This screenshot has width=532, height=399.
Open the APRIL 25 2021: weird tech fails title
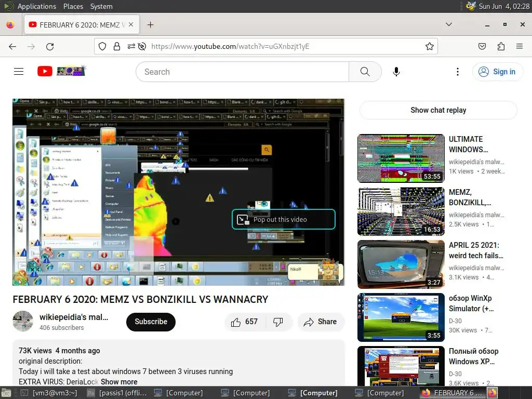[476, 250]
